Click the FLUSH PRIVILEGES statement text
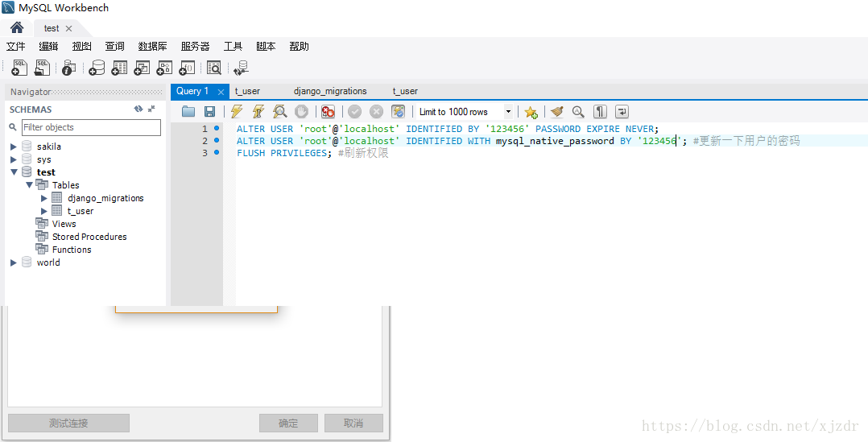Image resolution: width=868 pixels, height=442 pixels. tap(284, 153)
